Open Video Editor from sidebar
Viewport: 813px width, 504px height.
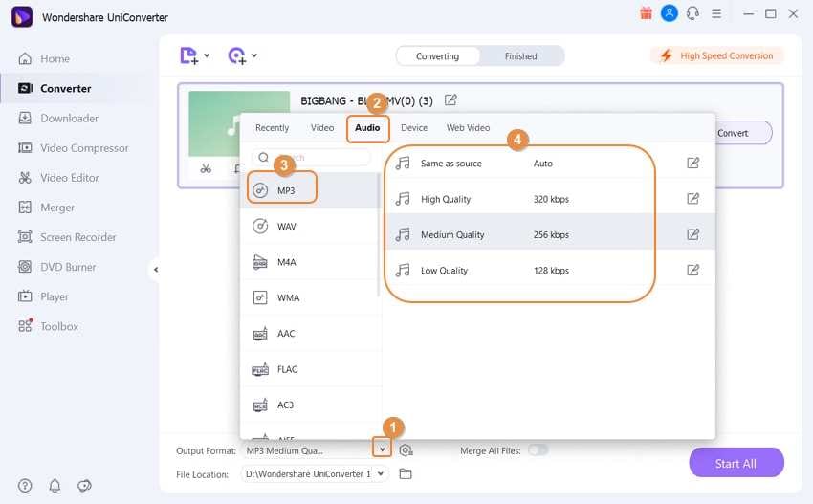coord(58,178)
